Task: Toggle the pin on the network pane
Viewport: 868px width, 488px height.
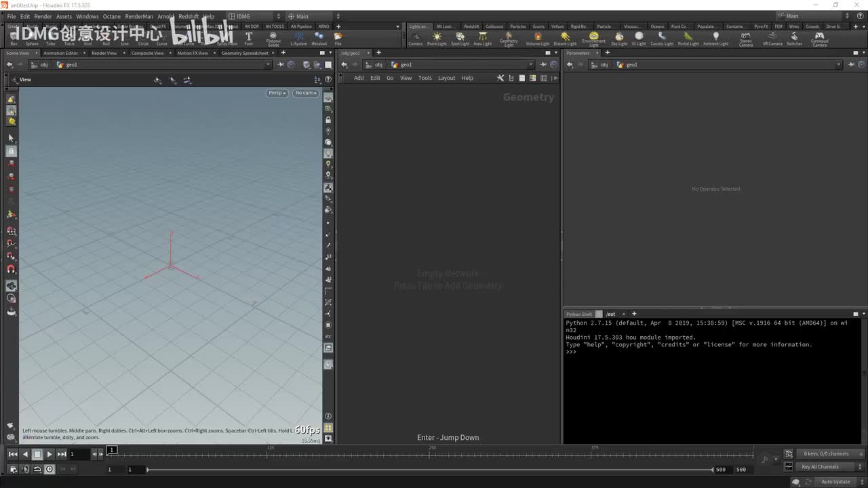Action: tap(542, 64)
